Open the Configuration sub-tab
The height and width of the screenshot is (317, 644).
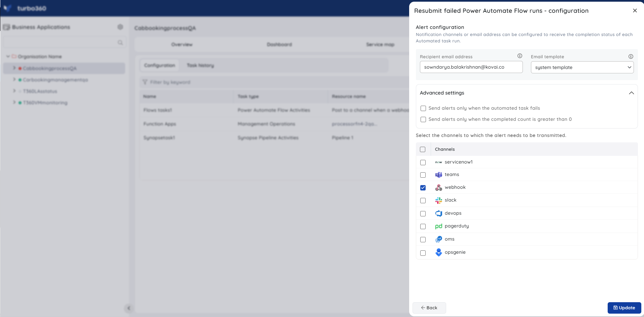[159, 65]
